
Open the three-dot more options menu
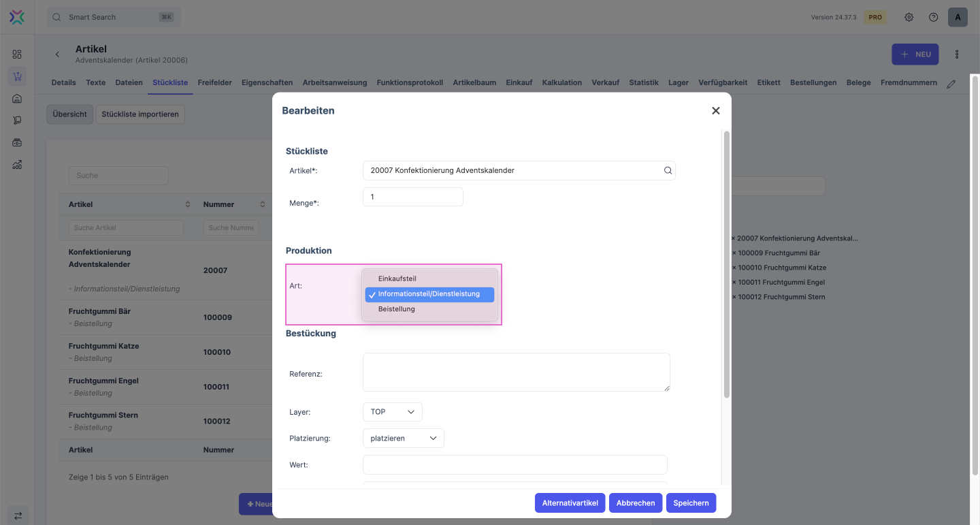(957, 54)
